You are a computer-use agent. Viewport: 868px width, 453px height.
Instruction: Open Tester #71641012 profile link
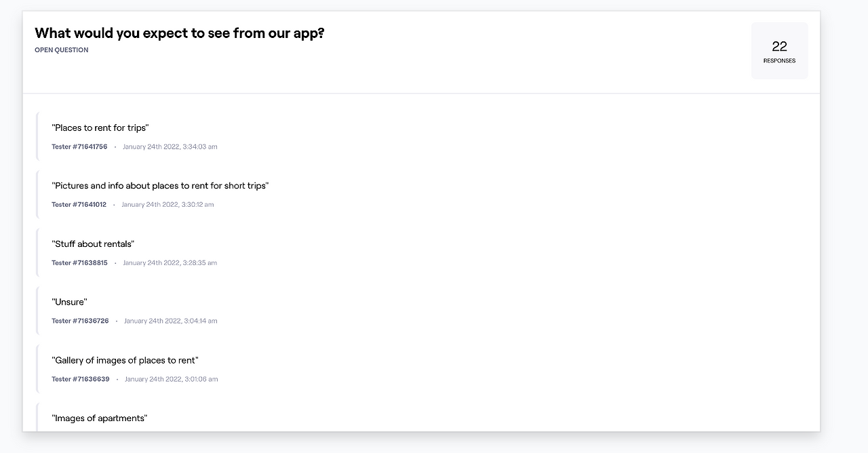coord(79,205)
